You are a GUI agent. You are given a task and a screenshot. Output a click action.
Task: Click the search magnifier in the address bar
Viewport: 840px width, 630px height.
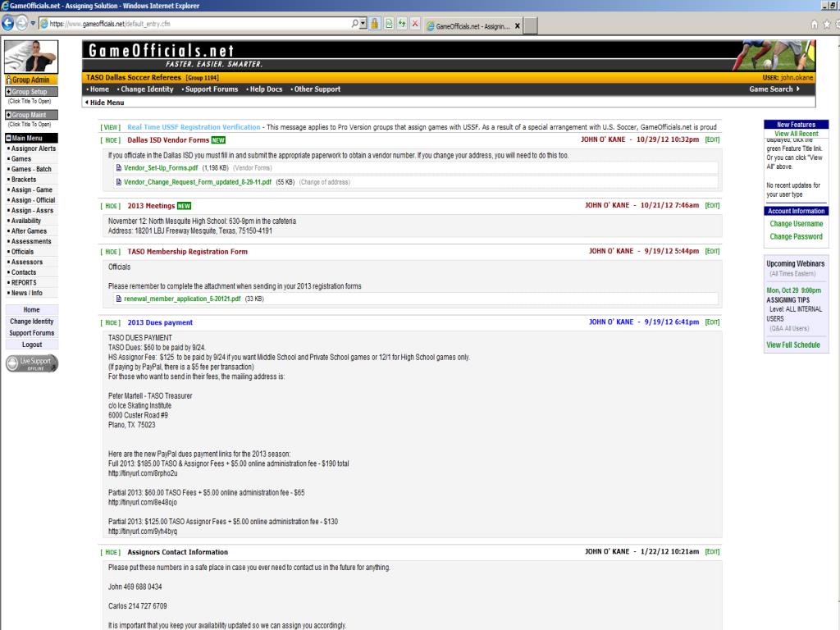[x=354, y=24]
